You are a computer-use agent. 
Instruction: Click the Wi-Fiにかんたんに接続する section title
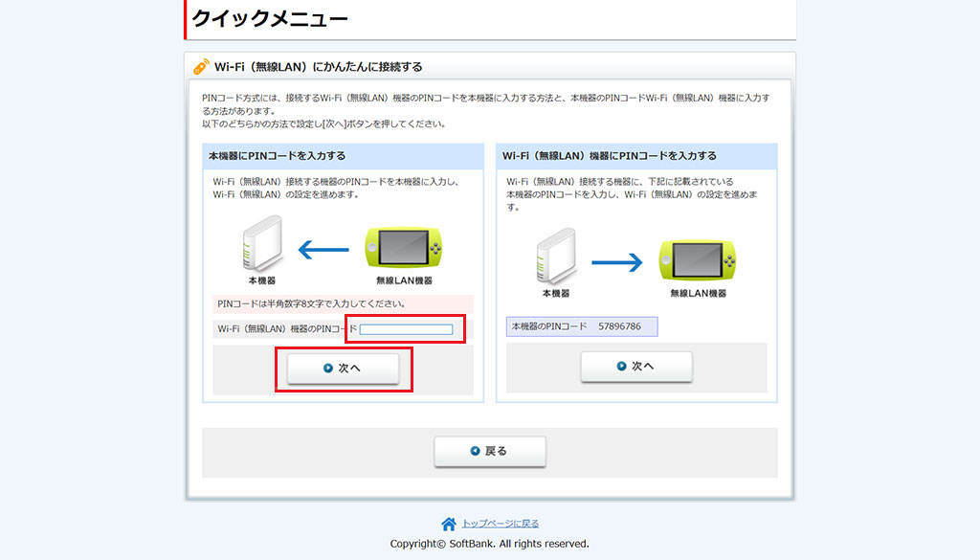(x=318, y=67)
